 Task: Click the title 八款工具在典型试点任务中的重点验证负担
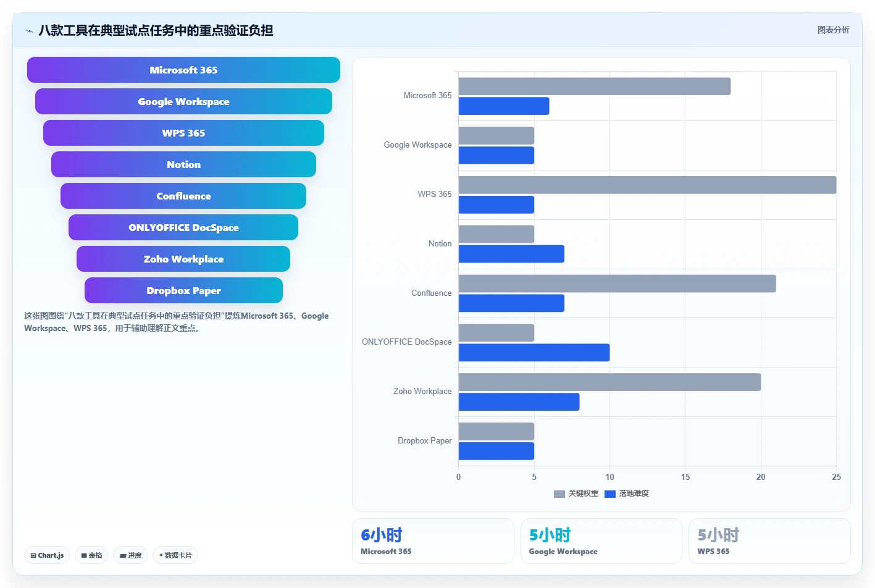156,30
